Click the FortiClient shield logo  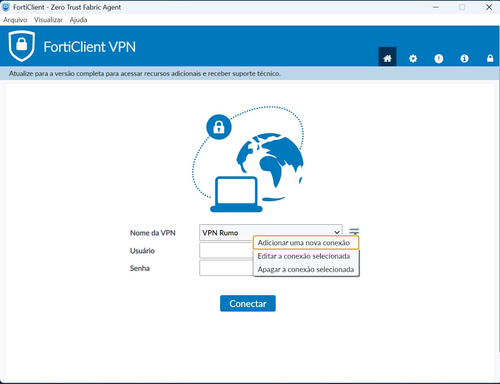(22, 46)
